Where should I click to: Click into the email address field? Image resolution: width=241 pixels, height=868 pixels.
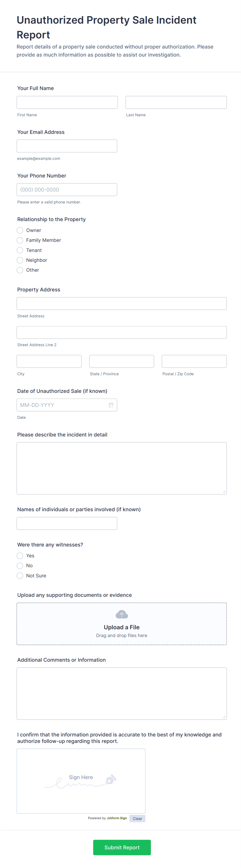(67, 146)
